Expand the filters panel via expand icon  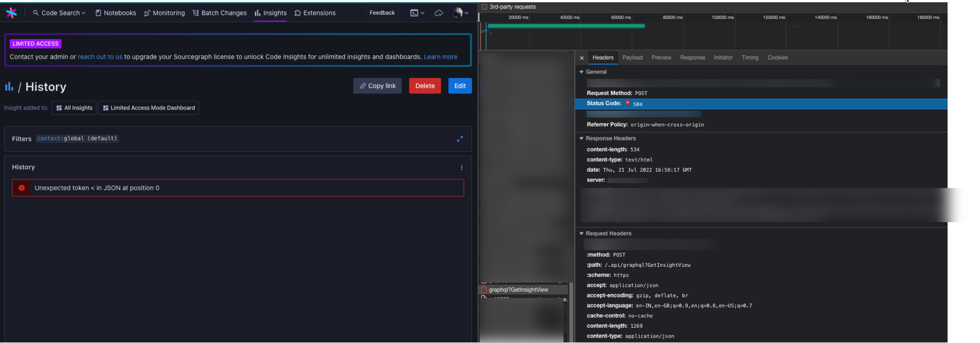(x=460, y=139)
